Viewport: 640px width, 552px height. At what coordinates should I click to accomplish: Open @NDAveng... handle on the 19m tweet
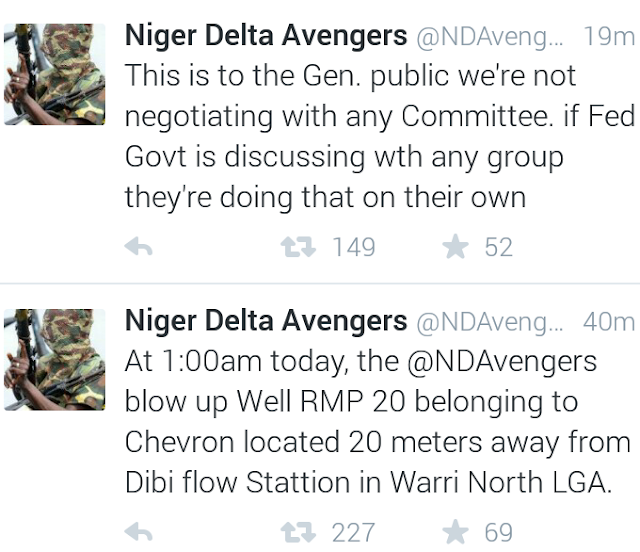(490, 37)
